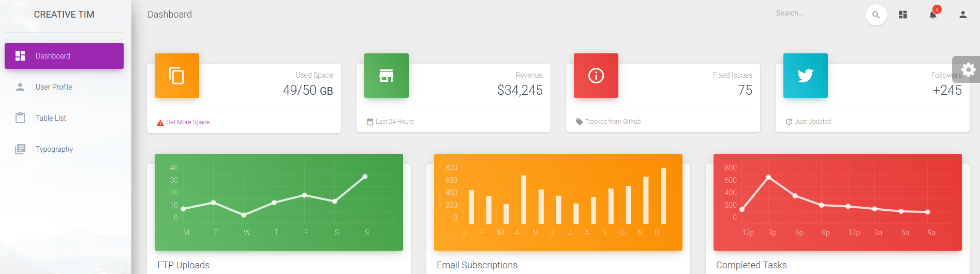Click the search magnifier button
Screen dimensions: 980x274
(x=876, y=15)
